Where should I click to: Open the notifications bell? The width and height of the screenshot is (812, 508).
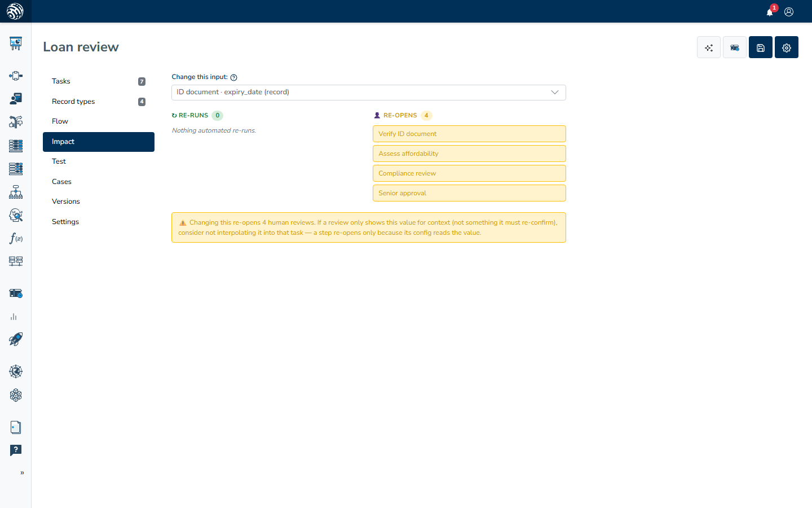click(x=770, y=12)
